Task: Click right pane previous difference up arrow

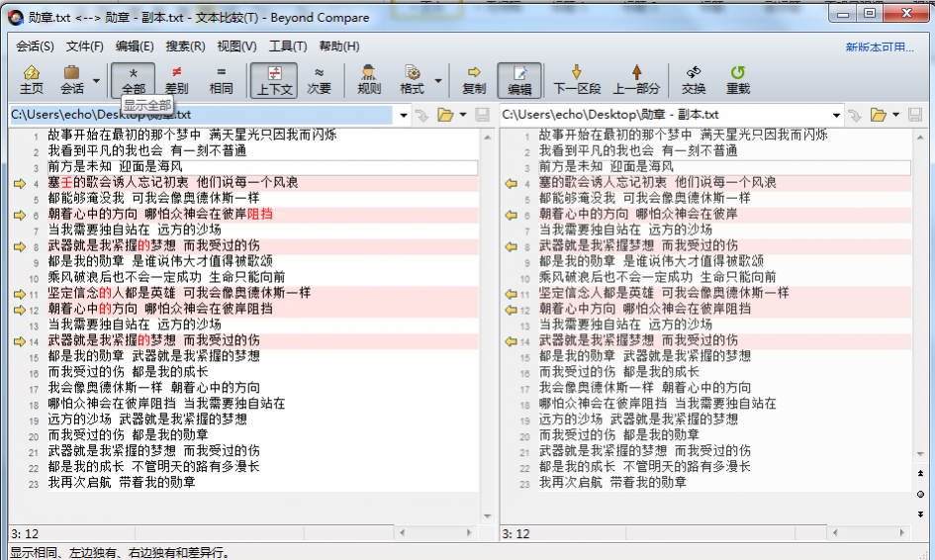Action: (921, 474)
